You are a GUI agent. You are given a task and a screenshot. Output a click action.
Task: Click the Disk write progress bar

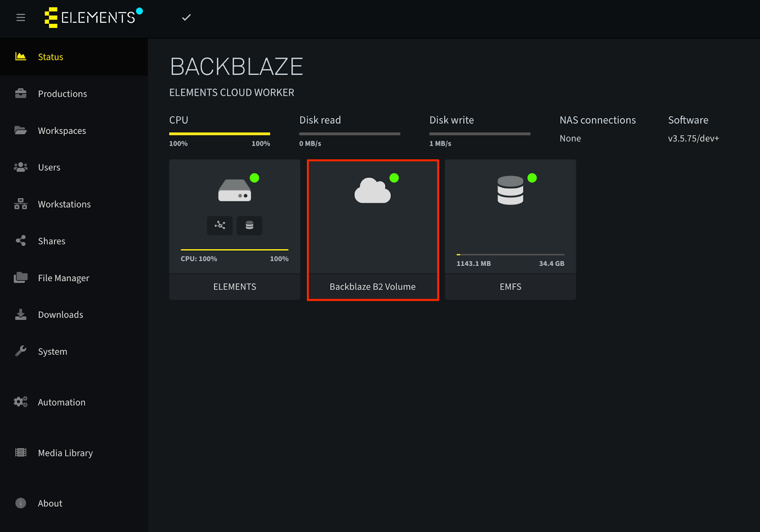(480, 134)
